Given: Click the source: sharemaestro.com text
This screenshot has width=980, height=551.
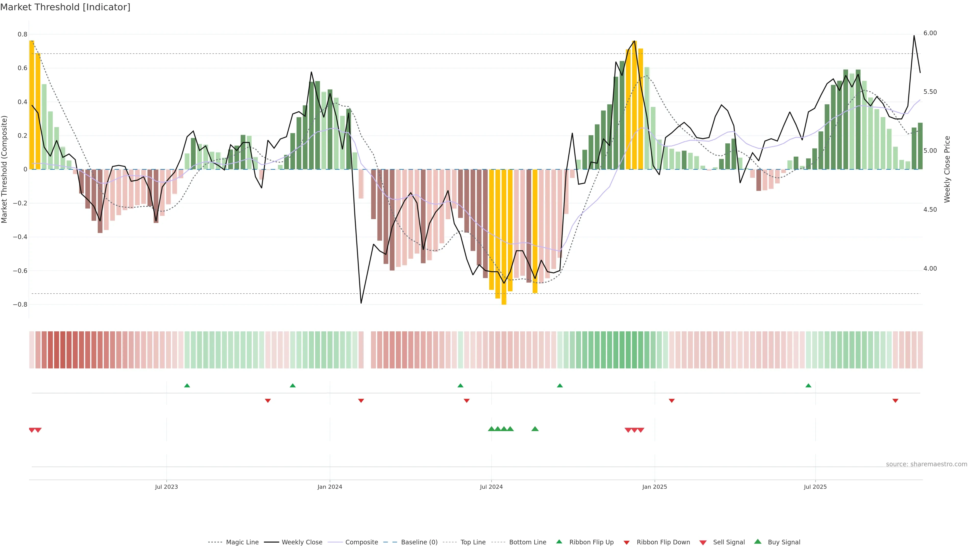Looking at the screenshot, I should tap(926, 464).
